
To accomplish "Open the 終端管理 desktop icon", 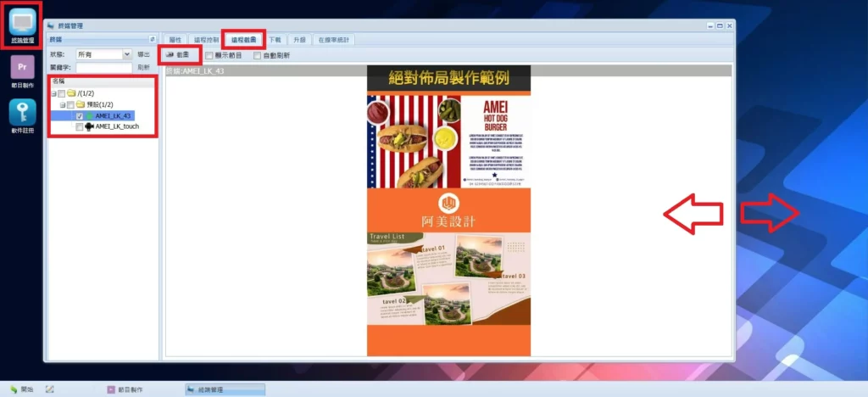I will pyautogui.click(x=22, y=24).
